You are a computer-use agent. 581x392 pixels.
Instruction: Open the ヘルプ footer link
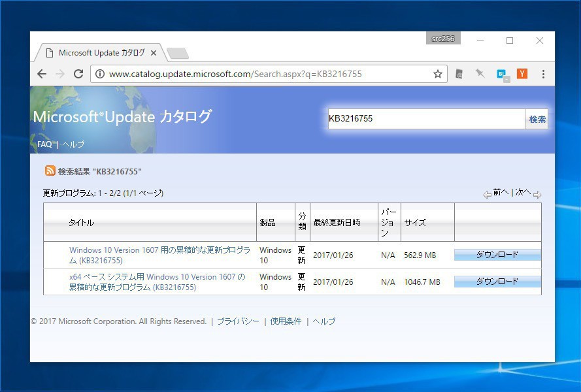[324, 321]
